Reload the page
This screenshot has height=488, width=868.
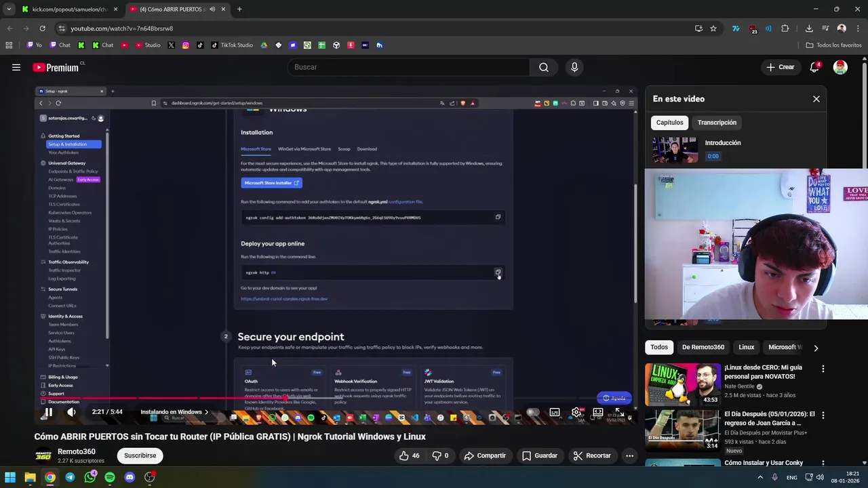coord(42,28)
